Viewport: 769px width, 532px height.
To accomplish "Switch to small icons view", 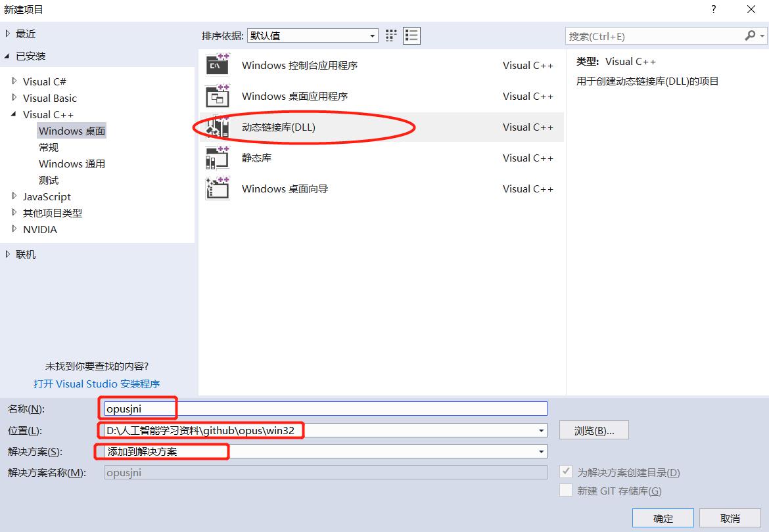I will pos(391,35).
